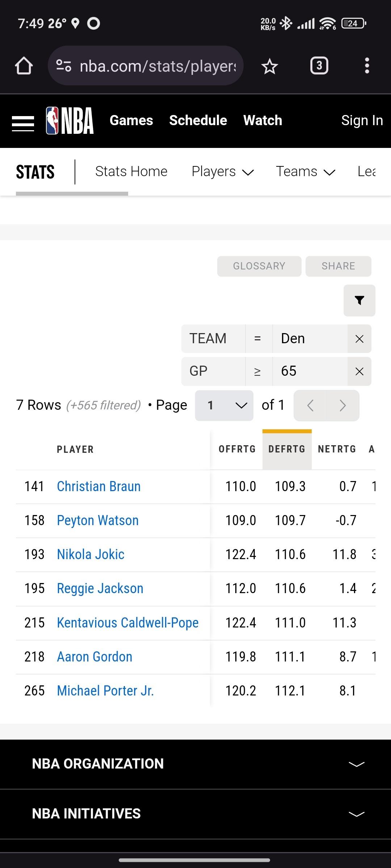Open Nikola Jokic player link
Image resolution: width=391 pixels, height=868 pixels.
click(x=91, y=554)
